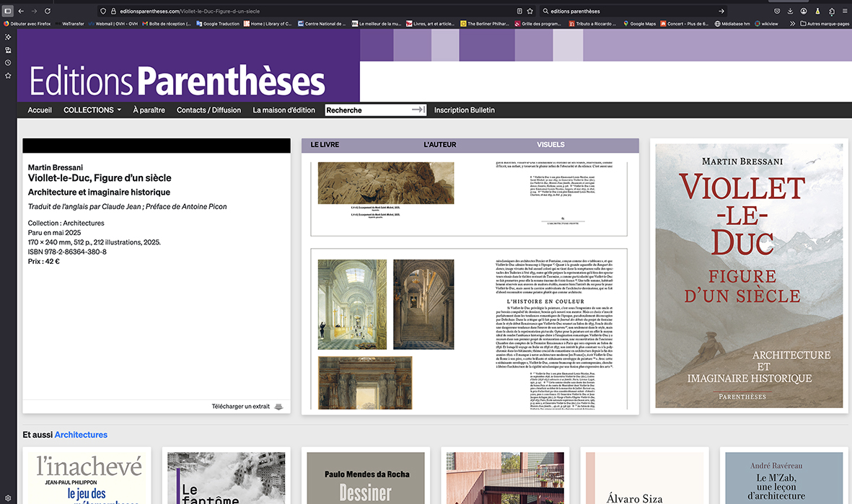Open the WeTransfer bookmark
This screenshot has height=504, width=852.
(x=70, y=24)
